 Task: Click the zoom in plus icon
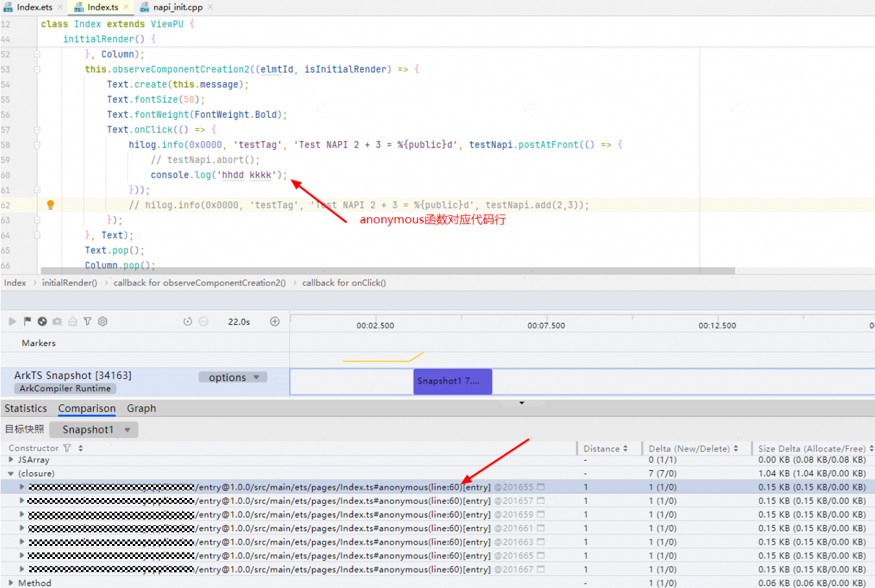coord(274,321)
